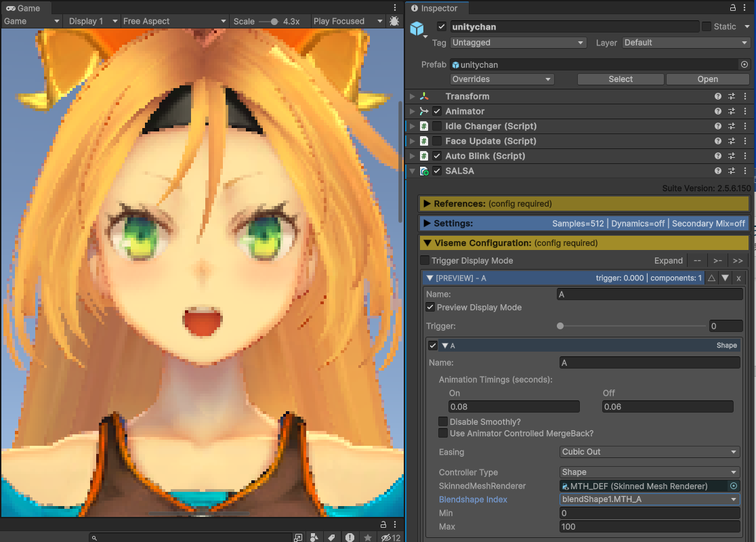Open the Tag dropdown showing Untagged
756x542 pixels.
click(x=518, y=43)
